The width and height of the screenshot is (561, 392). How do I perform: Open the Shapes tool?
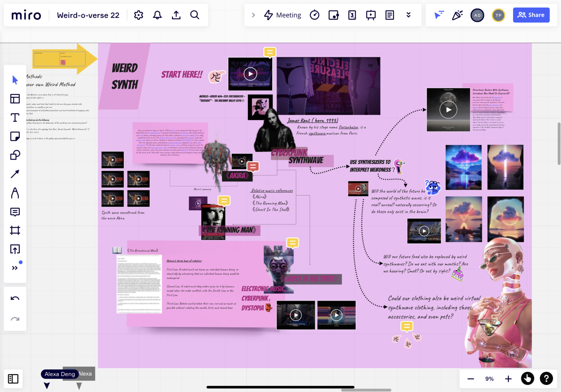click(15, 155)
